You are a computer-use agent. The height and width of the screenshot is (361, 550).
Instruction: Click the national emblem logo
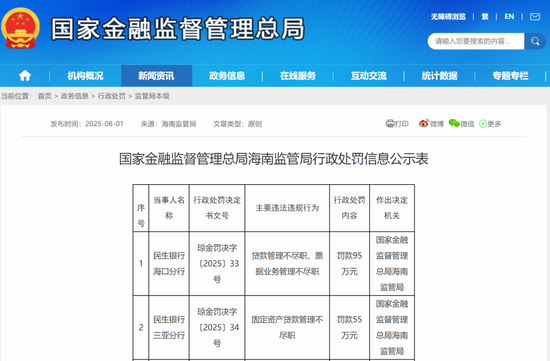pos(20,28)
